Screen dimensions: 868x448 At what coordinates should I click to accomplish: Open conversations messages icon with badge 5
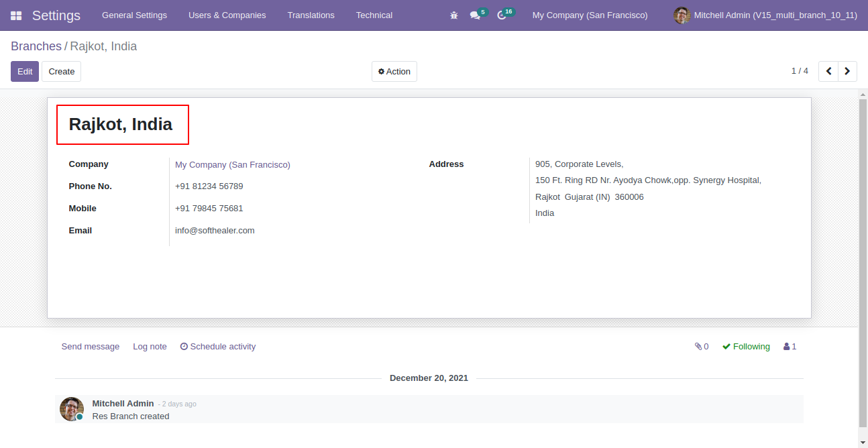[478, 14]
